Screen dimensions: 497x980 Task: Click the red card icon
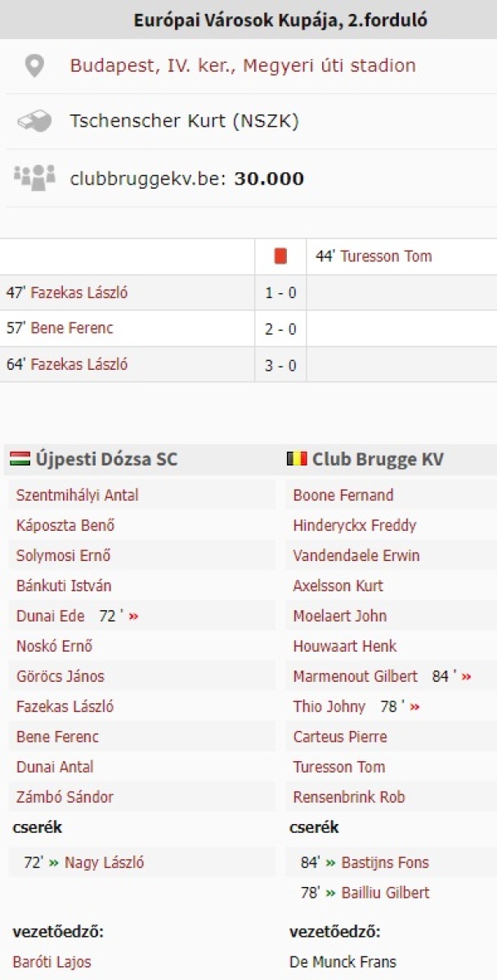pos(280,256)
